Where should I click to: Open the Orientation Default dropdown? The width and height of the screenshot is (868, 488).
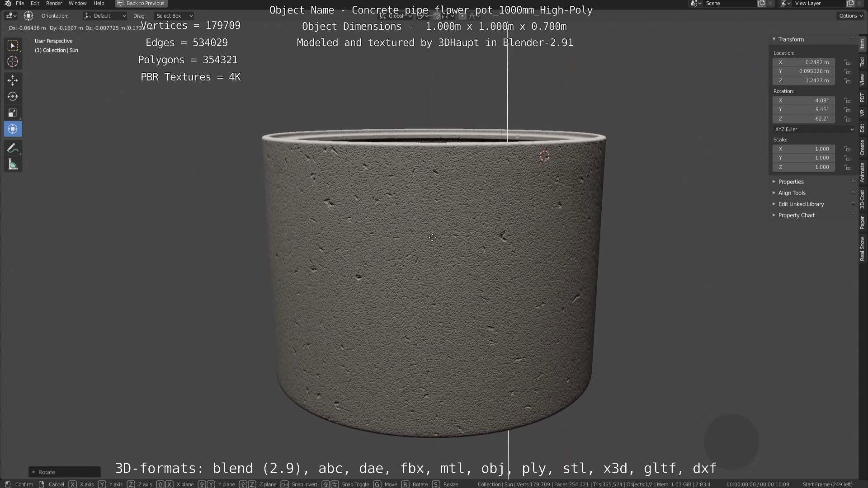click(x=105, y=16)
